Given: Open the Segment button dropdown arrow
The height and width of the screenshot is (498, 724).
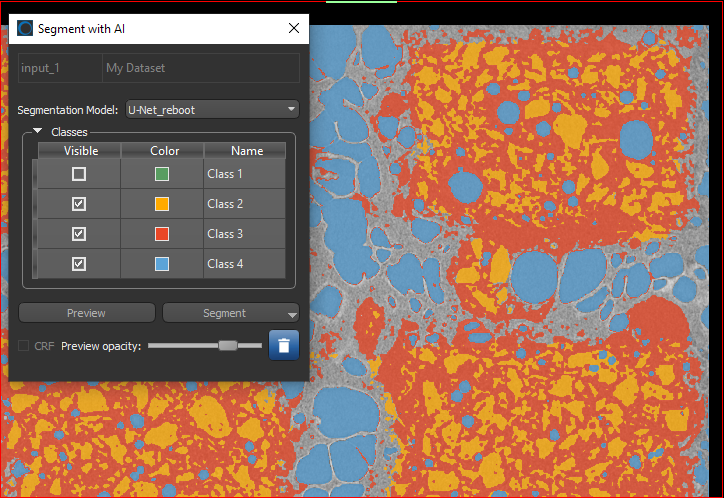Looking at the screenshot, I should point(292,313).
